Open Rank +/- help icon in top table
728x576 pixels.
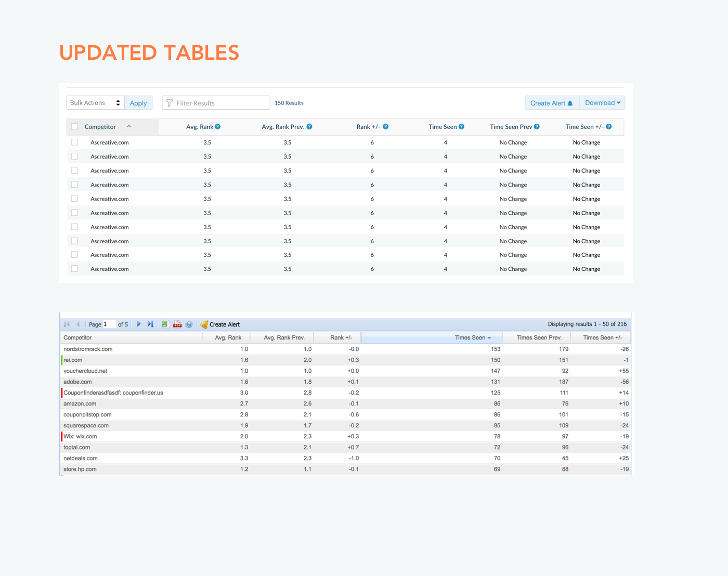(x=385, y=126)
